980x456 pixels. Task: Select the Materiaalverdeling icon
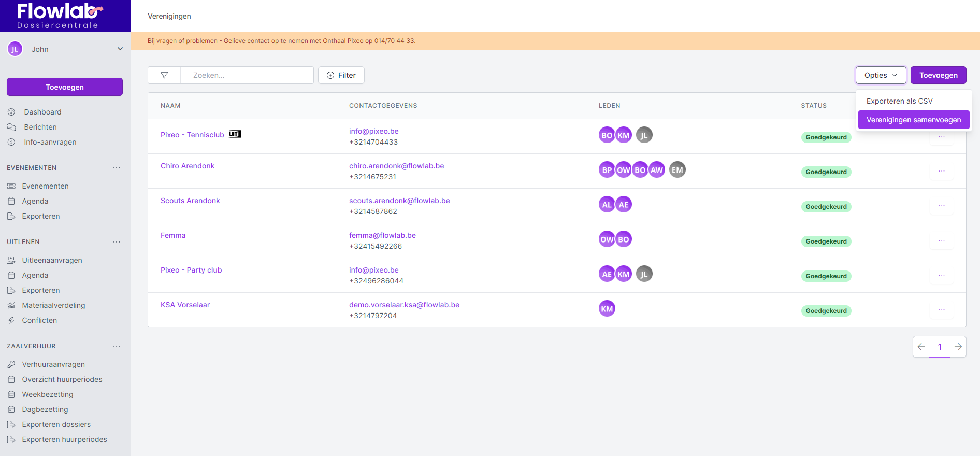[11, 305]
